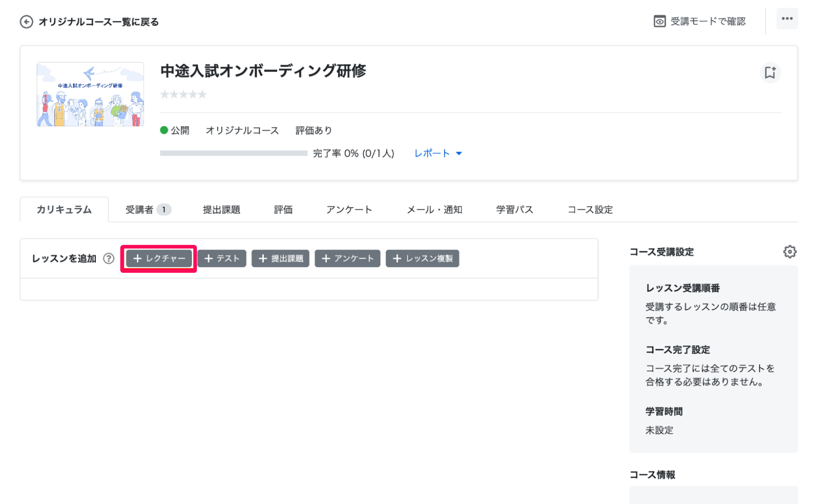Viewport: 819px width, 504px height.
Task: Click the 評価あり label
Action: pos(314,130)
